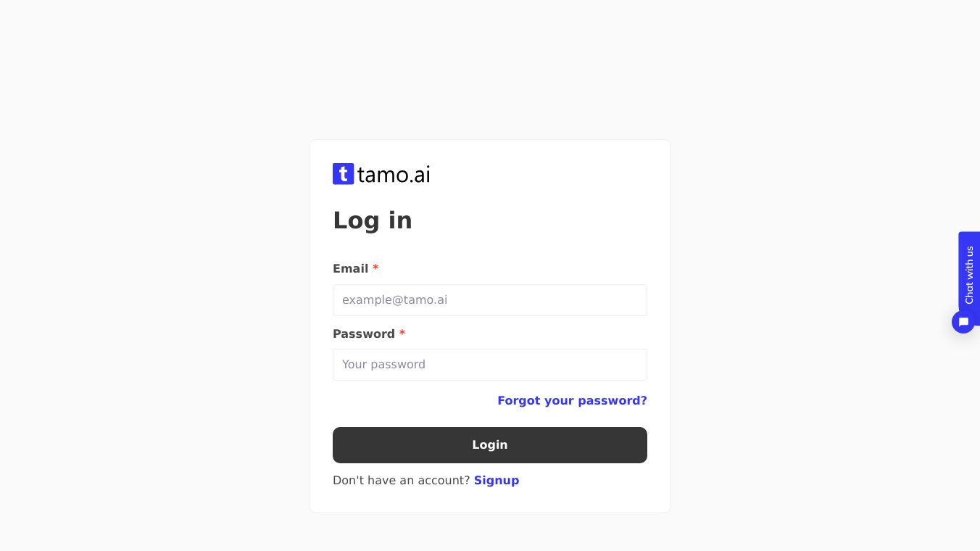This screenshot has height=551, width=980.
Task: Click the 'Don't have an account?' text
Action: [x=401, y=481]
